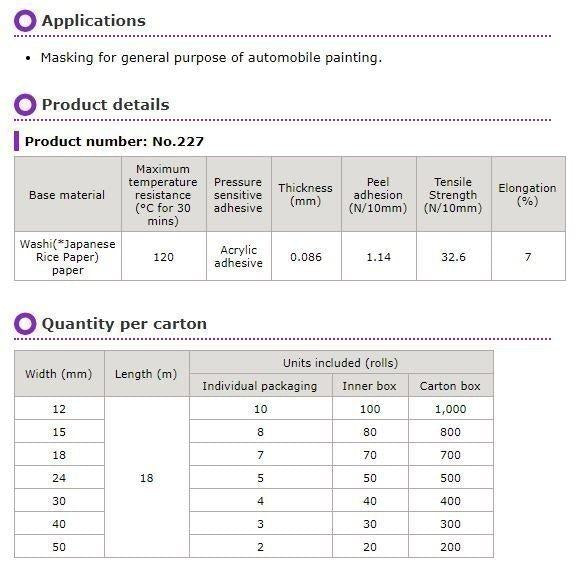Click the Width (mm) column header
Viewport: 577px width, 568px height.
pos(59,374)
